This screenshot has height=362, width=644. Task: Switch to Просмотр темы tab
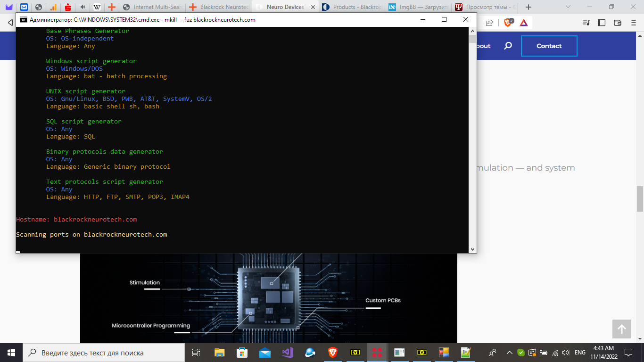(x=485, y=7)
